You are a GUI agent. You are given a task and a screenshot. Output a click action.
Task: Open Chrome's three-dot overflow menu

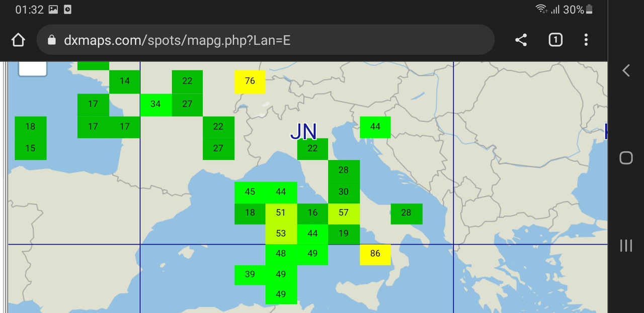click(x=586, y=40)
